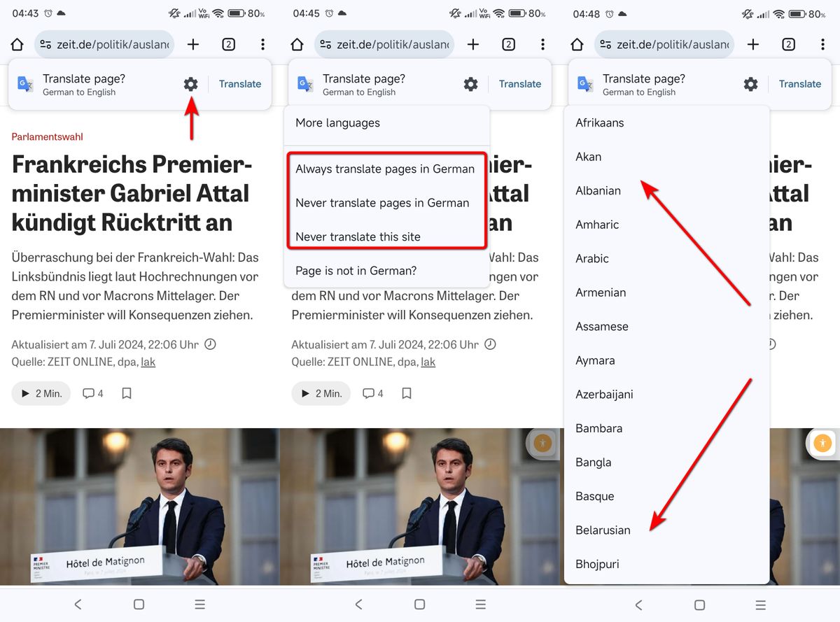Open the tab switcher showing 2 tabs
Image resolution: width=840 pixels, height=622 pixels.
228,44
